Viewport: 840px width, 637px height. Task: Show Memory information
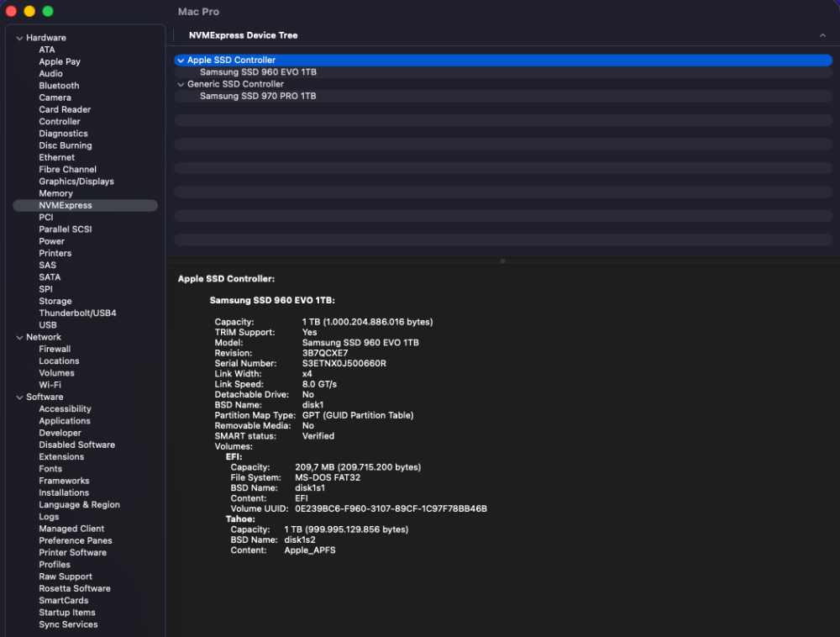coord(55,193)
